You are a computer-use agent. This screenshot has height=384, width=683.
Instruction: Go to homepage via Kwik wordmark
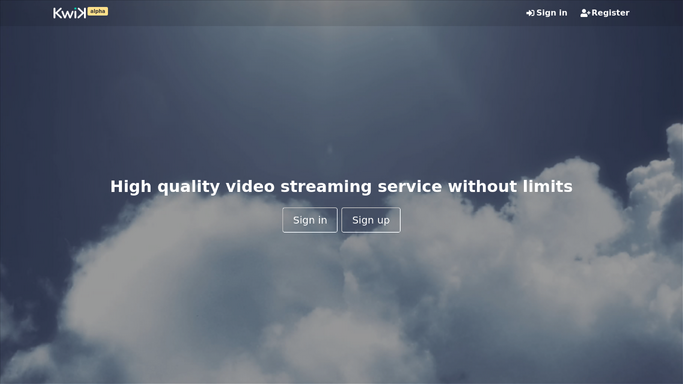pyautogui.click(x=70, y=13)
